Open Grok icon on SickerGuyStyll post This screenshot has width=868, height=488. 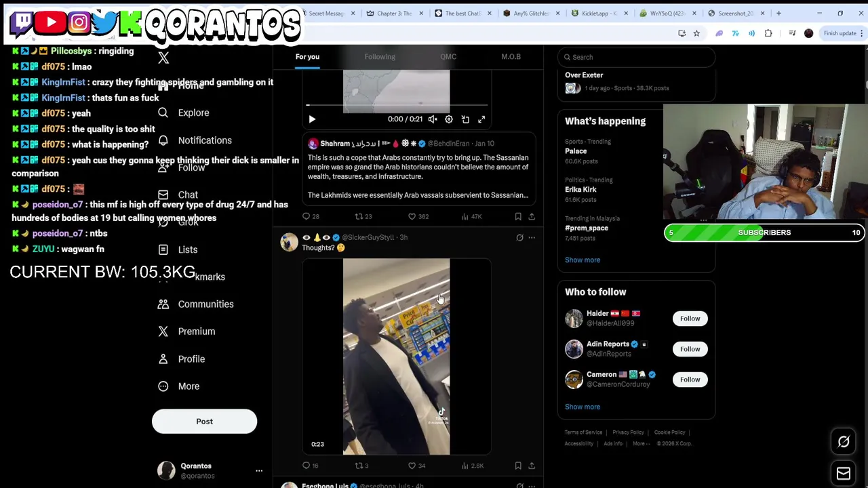click(x=519, y=237)
